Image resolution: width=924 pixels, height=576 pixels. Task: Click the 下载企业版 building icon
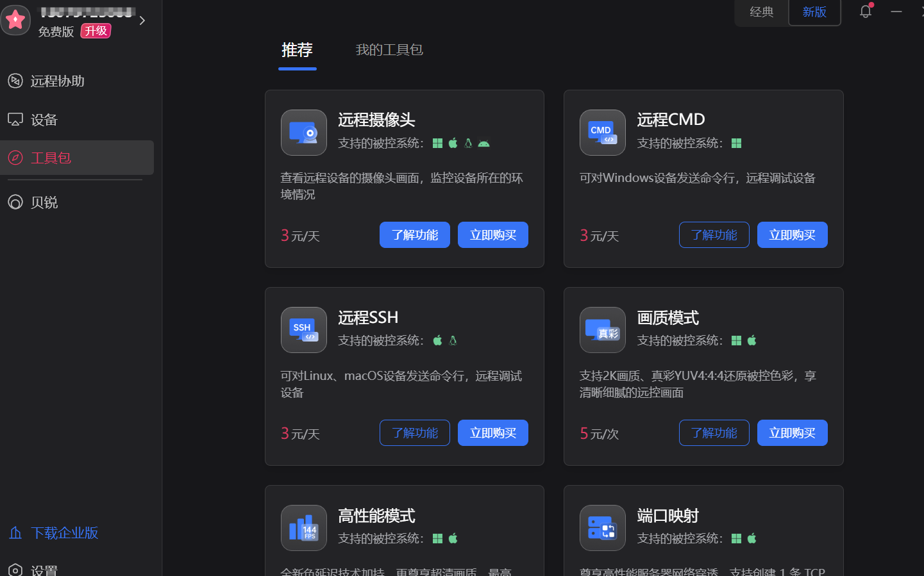click(15, 533)
